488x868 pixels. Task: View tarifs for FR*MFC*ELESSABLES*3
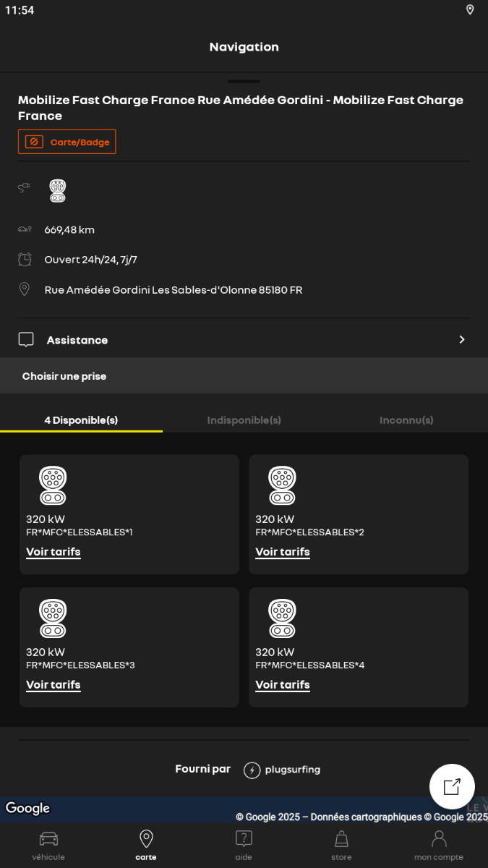click(x=53, y=685)
